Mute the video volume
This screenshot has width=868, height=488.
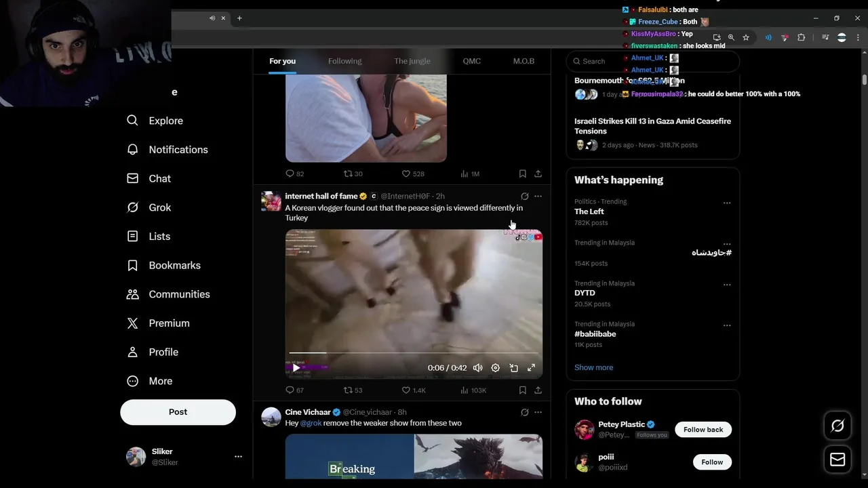478,368
